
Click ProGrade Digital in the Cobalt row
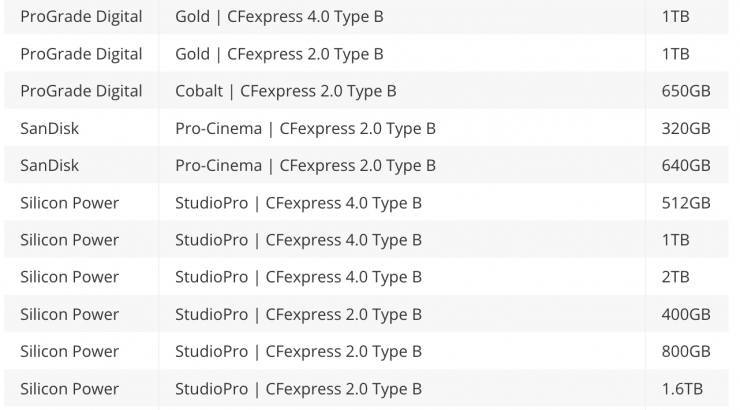coord(81,91)
